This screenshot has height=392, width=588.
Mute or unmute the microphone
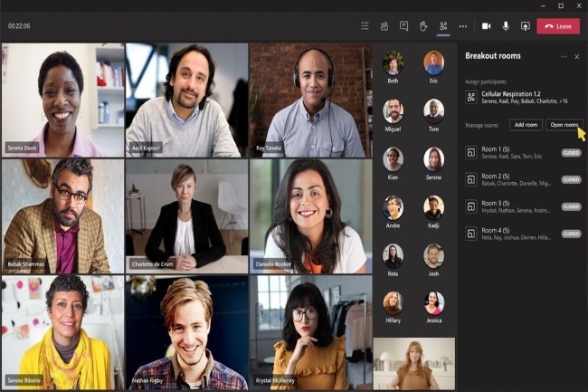(x=506, y=26)
